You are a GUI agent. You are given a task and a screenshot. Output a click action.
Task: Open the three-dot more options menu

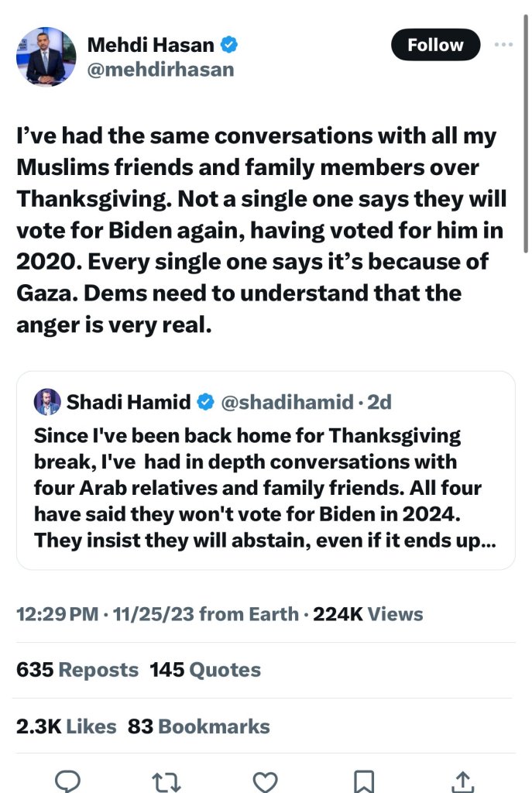[504, 45]
